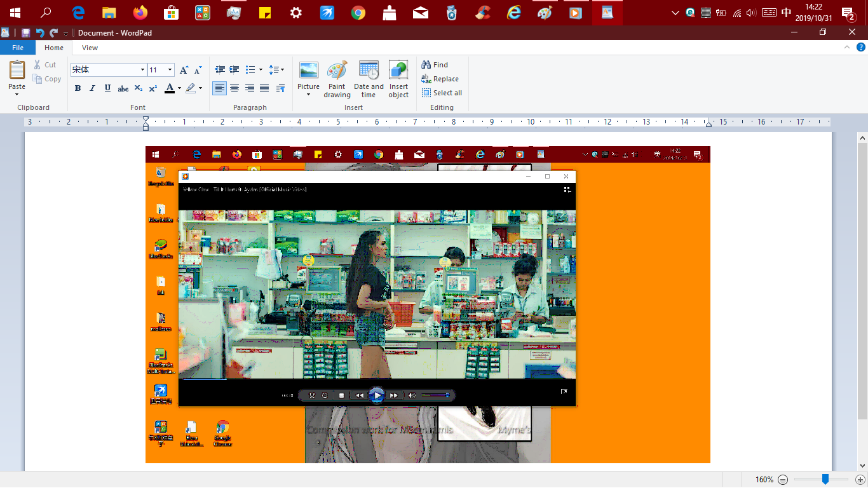This screenshot has width=868, height=488.
Task: Open the text color dropdown arrow
Action: [x=179, y=88]
